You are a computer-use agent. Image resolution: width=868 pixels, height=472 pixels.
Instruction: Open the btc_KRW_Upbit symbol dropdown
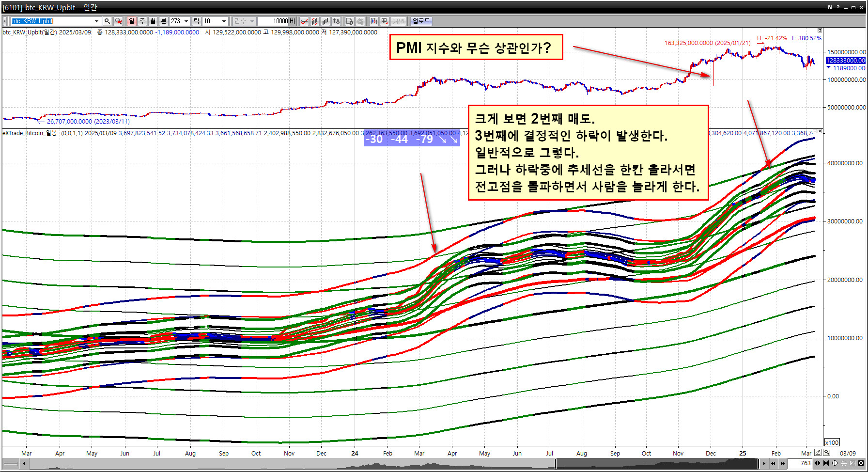(96, 21)
